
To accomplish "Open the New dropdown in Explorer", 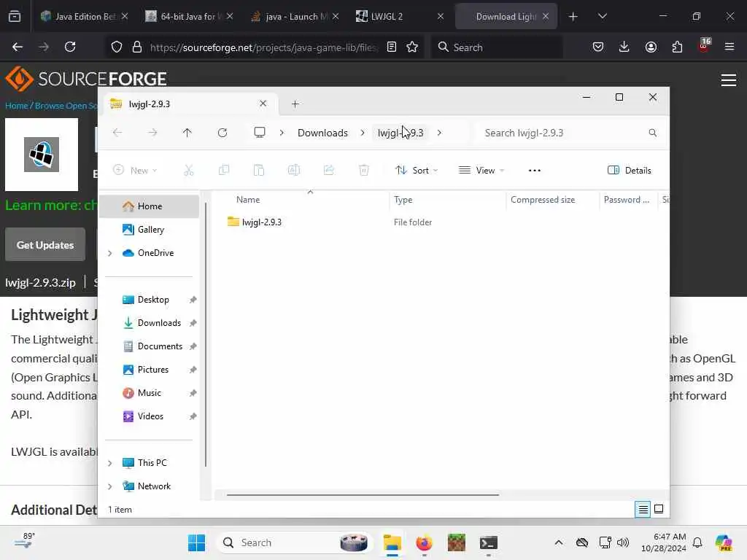I will [135, 171].
